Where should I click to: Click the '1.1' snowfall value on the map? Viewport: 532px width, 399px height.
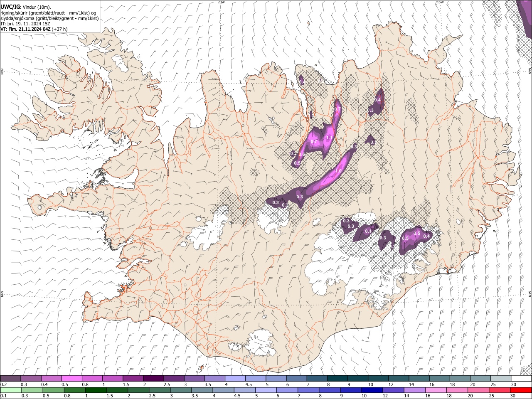[x=329, y=138]
